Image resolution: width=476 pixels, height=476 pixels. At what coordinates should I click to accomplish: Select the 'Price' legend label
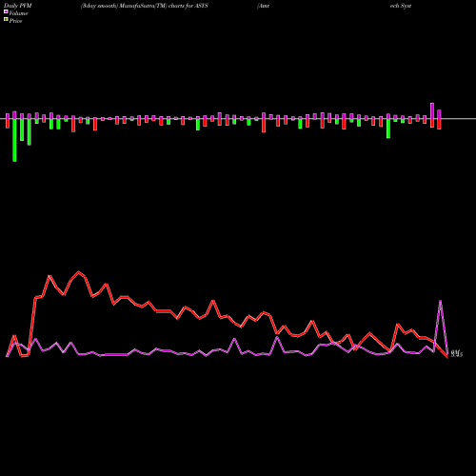(15, 21)
